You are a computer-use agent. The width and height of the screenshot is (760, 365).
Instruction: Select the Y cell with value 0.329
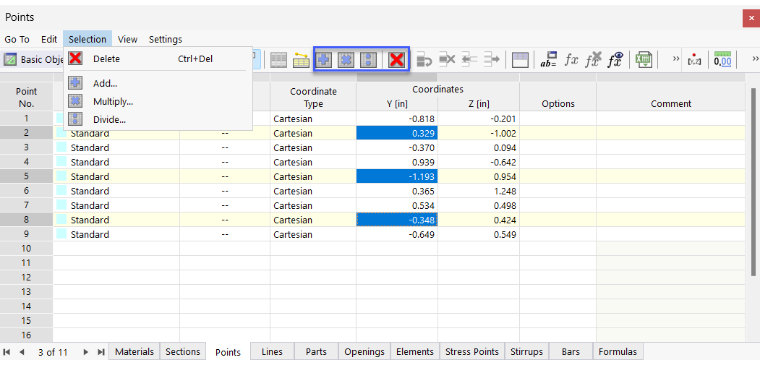(x=397, y=133)
